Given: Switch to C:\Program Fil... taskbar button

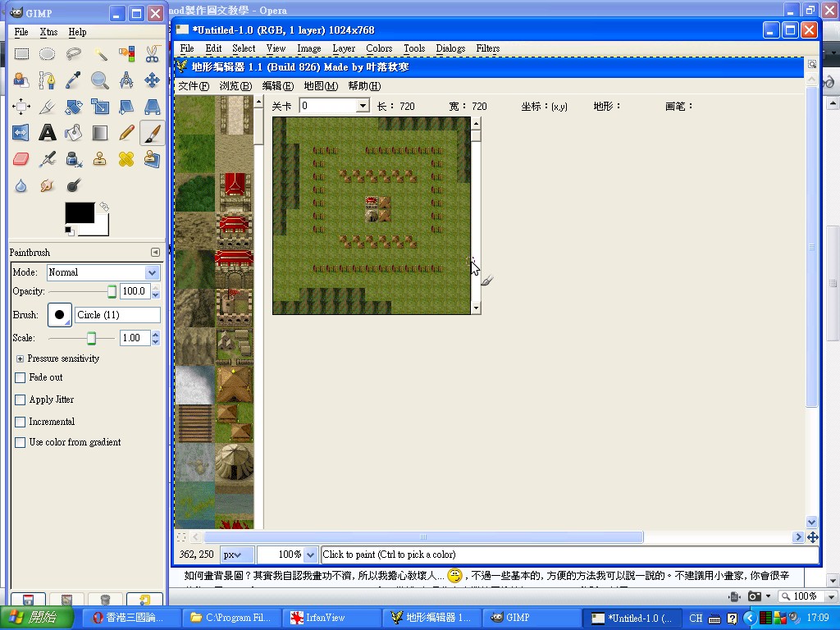Looking at the screenshot, I should 231,618.
